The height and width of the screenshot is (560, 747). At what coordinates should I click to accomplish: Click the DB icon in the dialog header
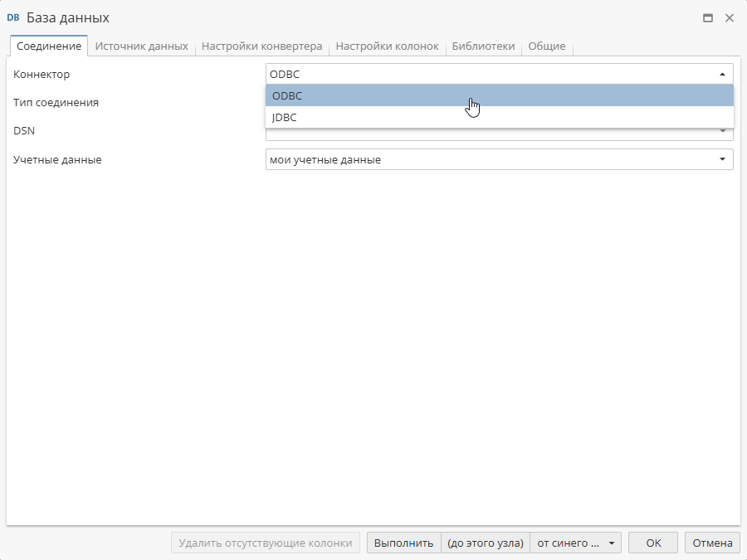(x=13, y=17)
